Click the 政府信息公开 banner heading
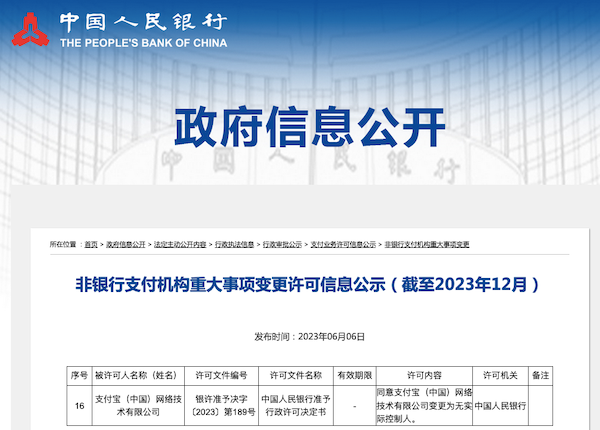This screenshot has width=600, height=430. (310, 127)
